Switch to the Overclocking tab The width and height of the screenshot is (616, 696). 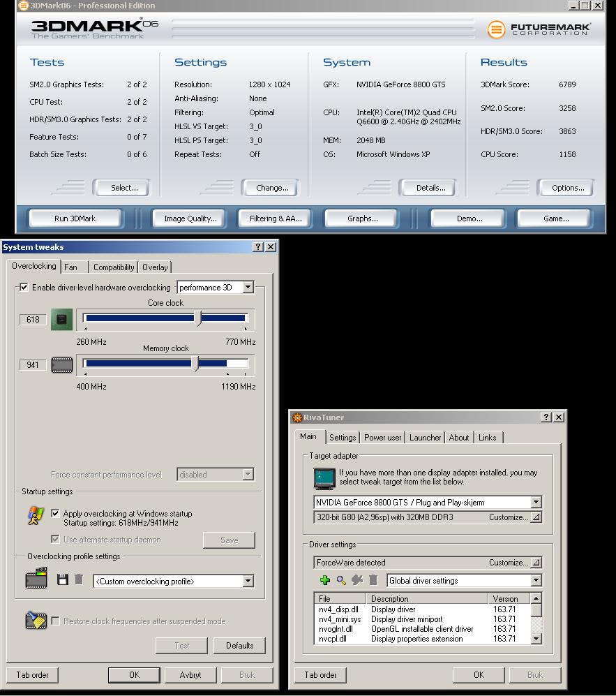point(33,266)
